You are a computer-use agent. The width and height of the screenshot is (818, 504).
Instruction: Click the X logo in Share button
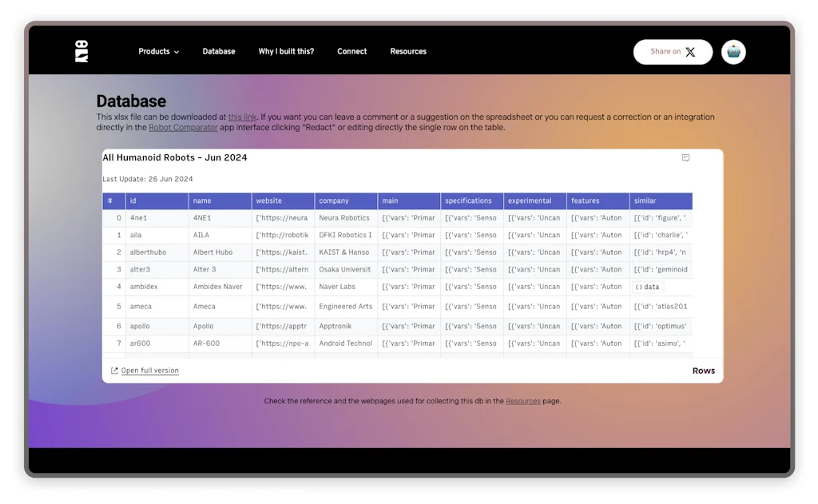pyautogui.click(x=690, y=52)
